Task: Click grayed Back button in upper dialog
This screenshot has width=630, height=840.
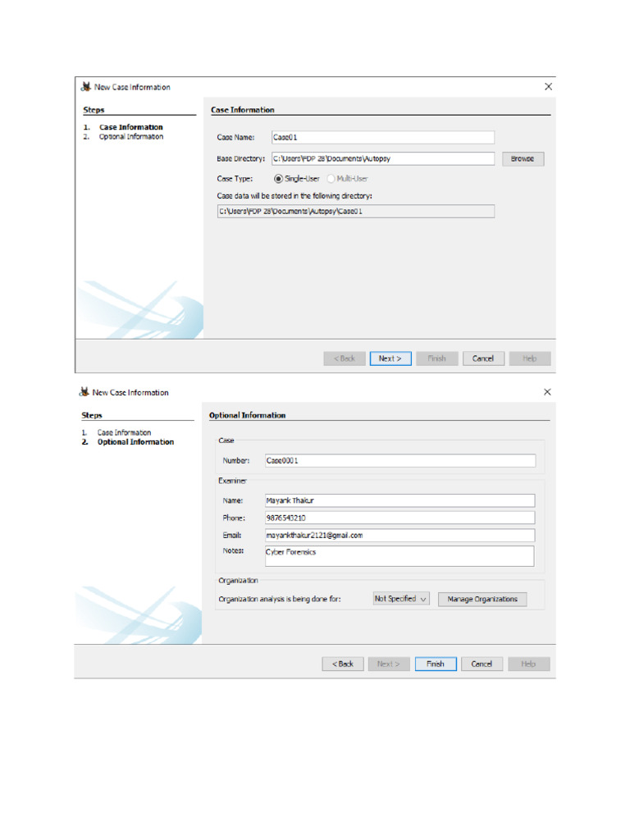Action: pos(345,358)
